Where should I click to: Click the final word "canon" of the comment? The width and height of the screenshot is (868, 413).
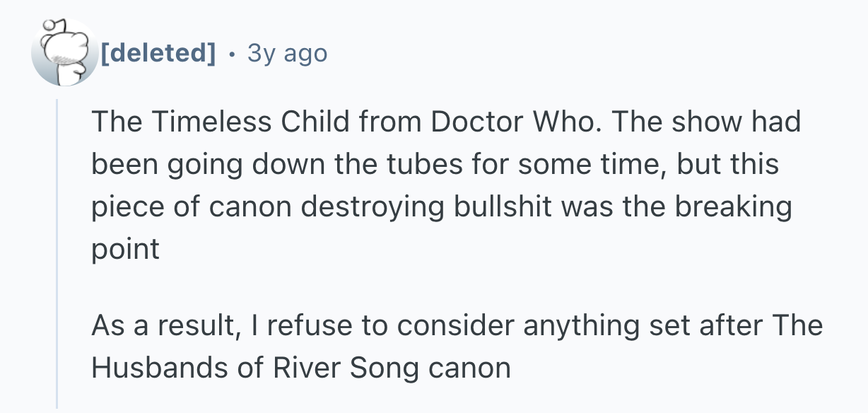[471, 368]
